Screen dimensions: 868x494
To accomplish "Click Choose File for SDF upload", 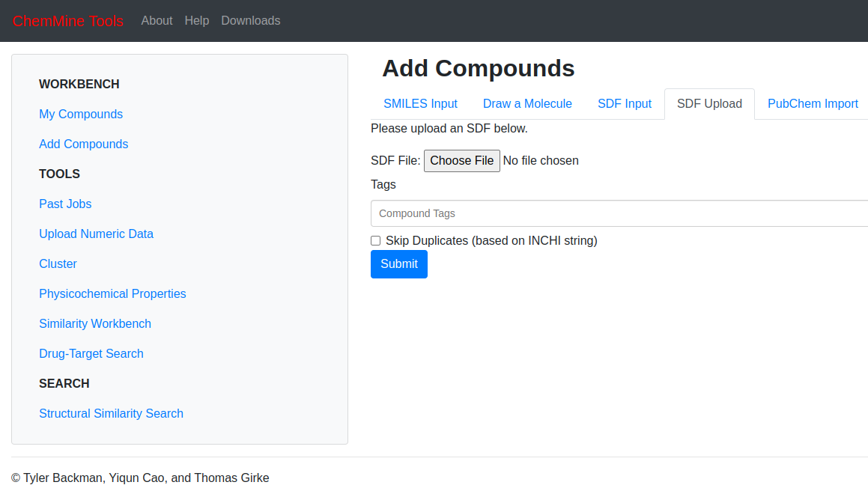I will coord(461,161).
